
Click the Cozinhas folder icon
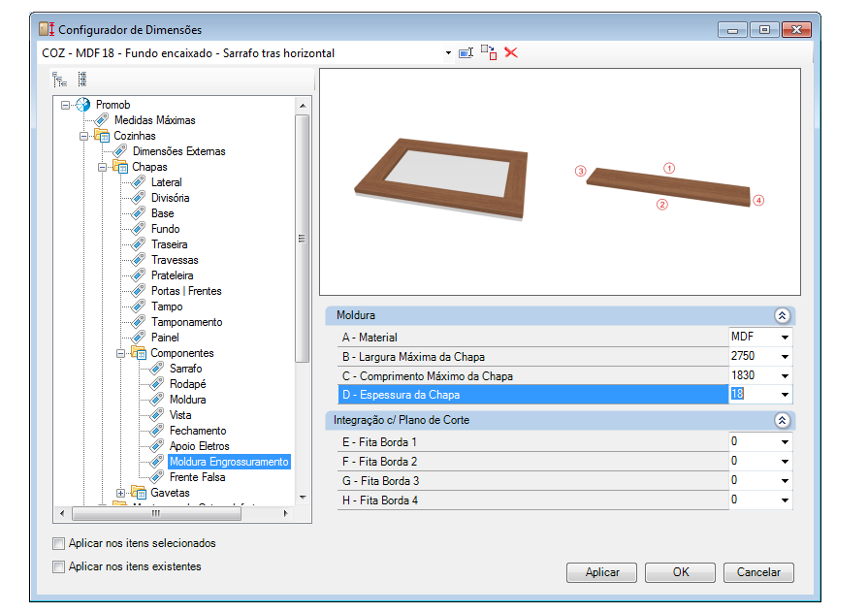tap(101, 136)
